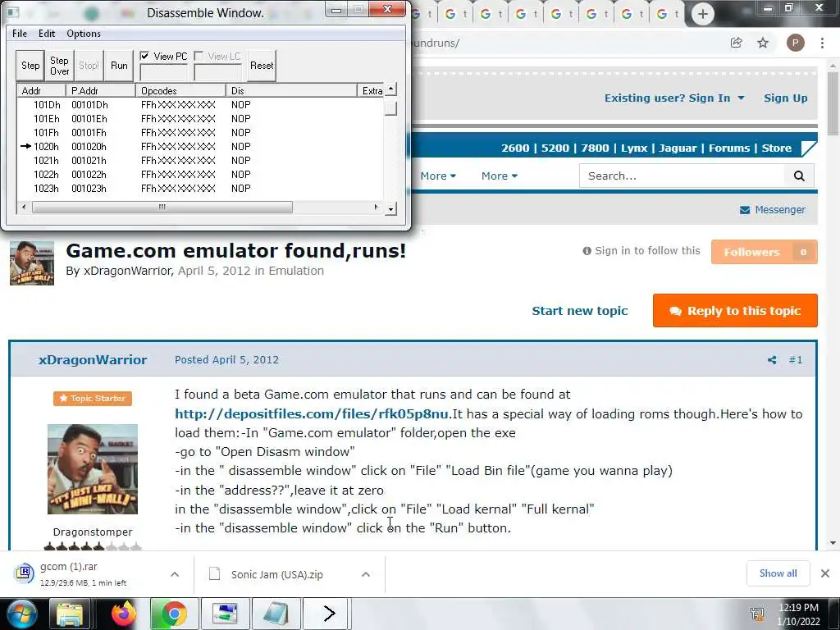Expand the second More dropdown in nav bar
Viewport: 840px width, 630px height.
pyautogui.click(x=500, y=176)
